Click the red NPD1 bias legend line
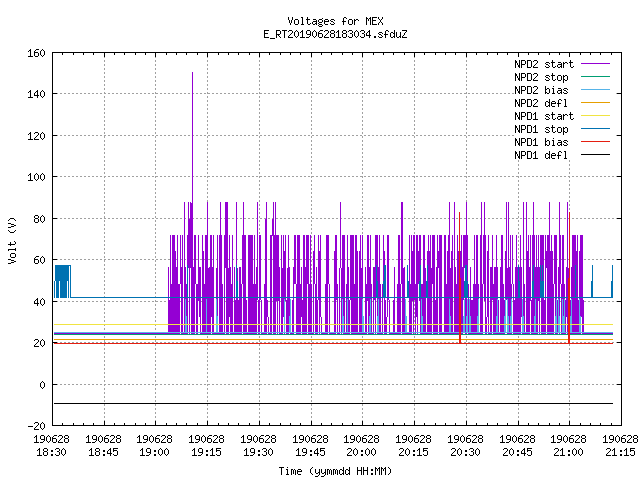 (595, 142)
